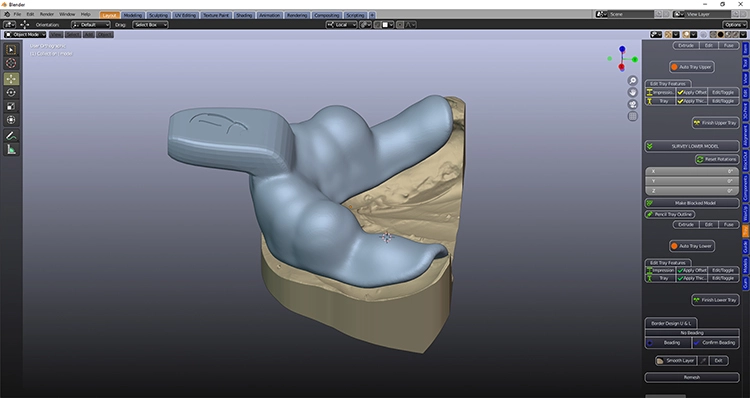
Task: Click the eyedropper icon next to Smooth Layer
Action: coord(703,361)
